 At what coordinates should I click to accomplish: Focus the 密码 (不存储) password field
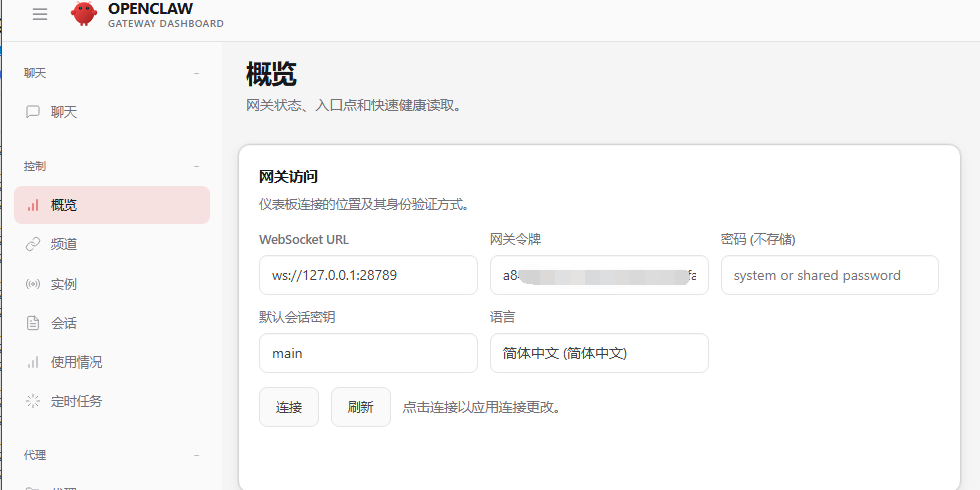point(829,275)
